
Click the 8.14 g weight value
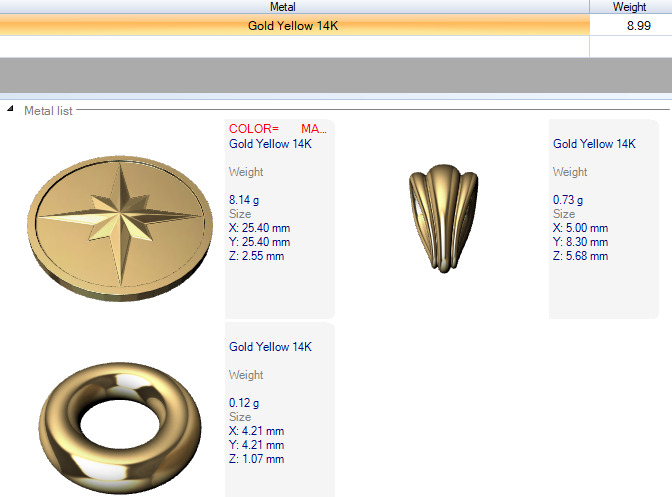click(244, 200)
